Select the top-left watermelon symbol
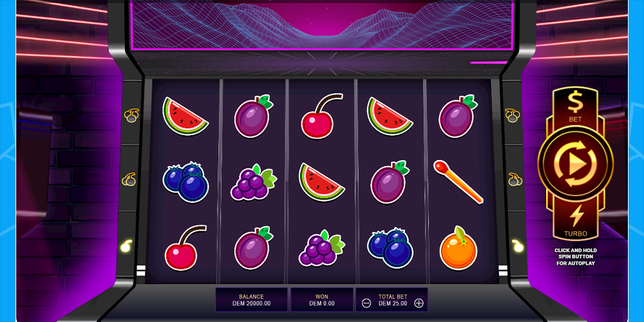The image size is (644, 322). point(185,116)
